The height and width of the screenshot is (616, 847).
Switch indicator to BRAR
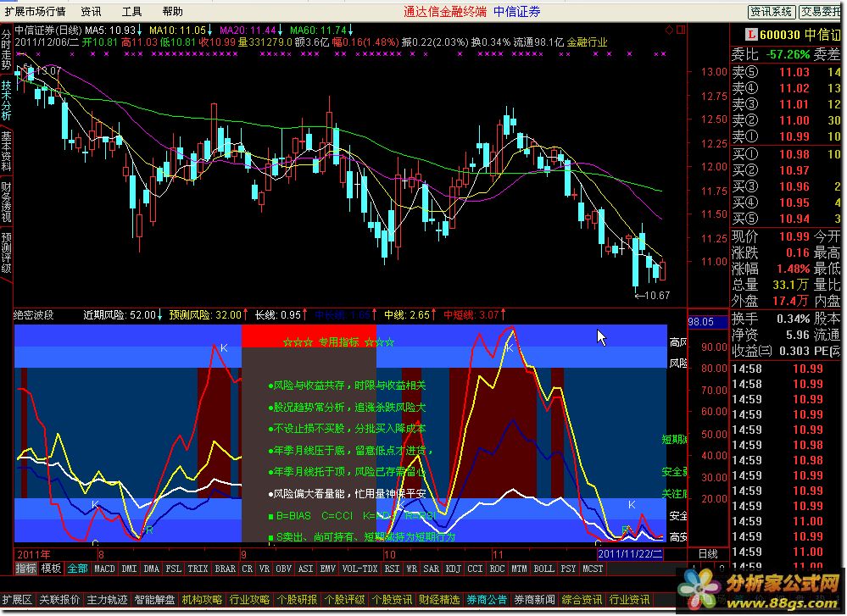(x=226, y=569)
